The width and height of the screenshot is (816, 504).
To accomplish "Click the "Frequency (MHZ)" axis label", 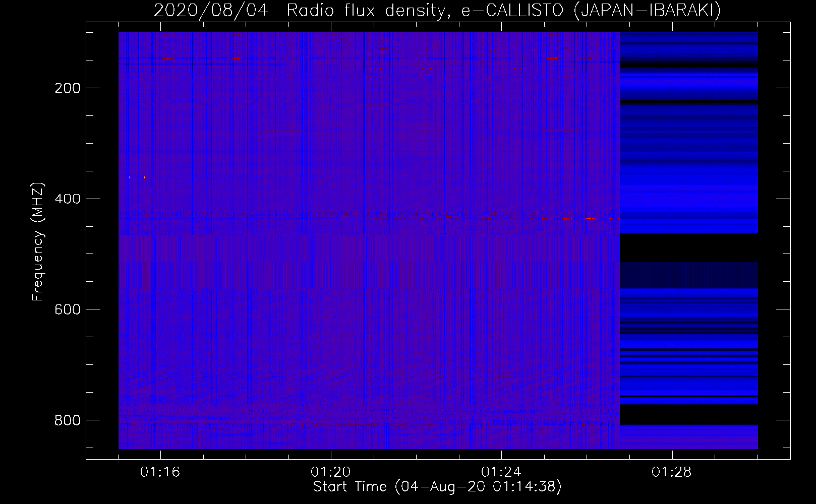I will [x=38, y=241].
